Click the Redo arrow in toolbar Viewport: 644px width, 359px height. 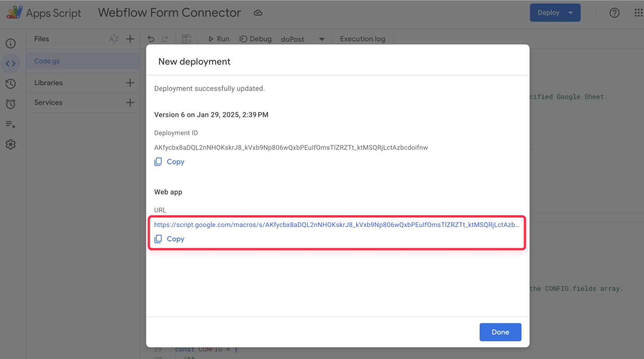click(165, 39)
